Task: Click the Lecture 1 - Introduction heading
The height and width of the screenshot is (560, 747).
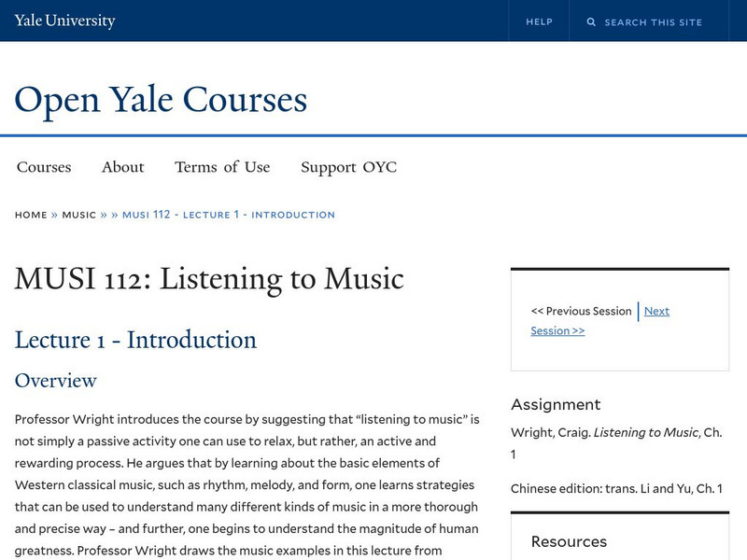Action: pos(135,340)
